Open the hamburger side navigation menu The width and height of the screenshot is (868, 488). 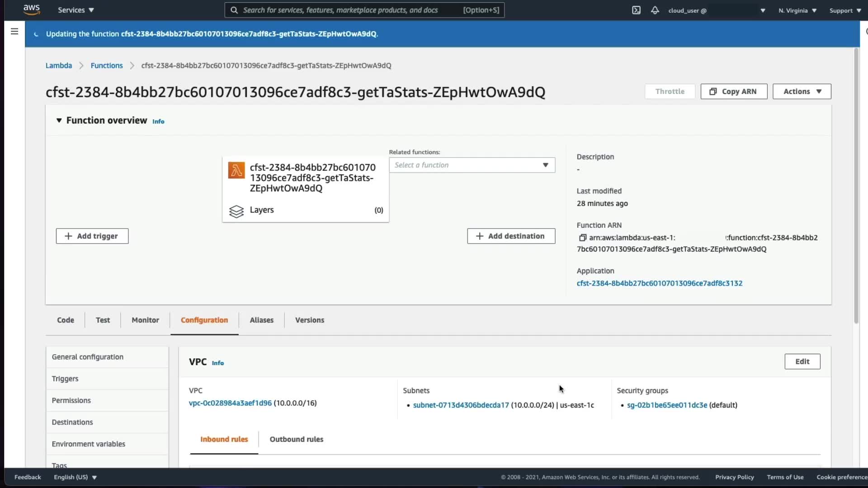click(x=14, y=31)
